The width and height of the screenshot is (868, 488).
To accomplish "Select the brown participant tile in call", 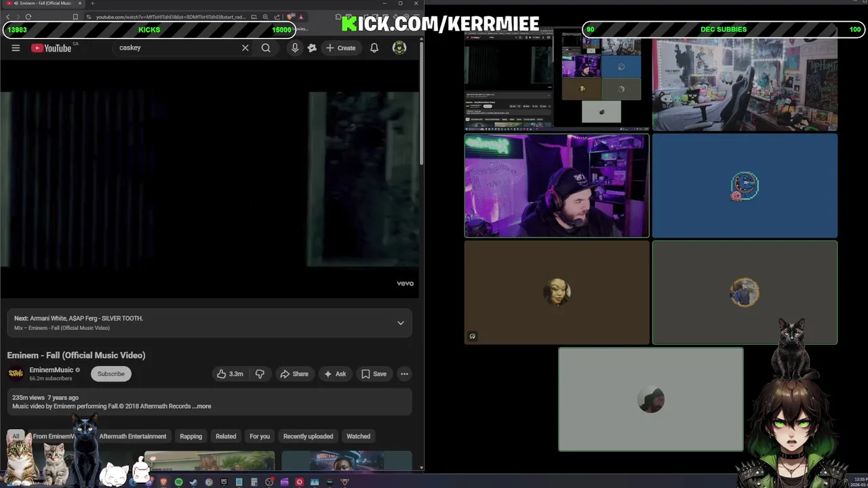I will point(557,292).
